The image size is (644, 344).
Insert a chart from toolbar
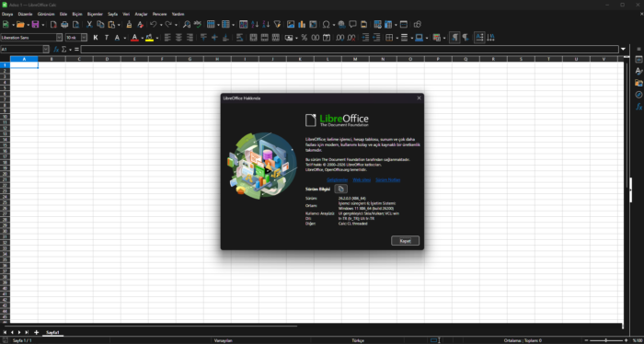click(x=302, y=25)
